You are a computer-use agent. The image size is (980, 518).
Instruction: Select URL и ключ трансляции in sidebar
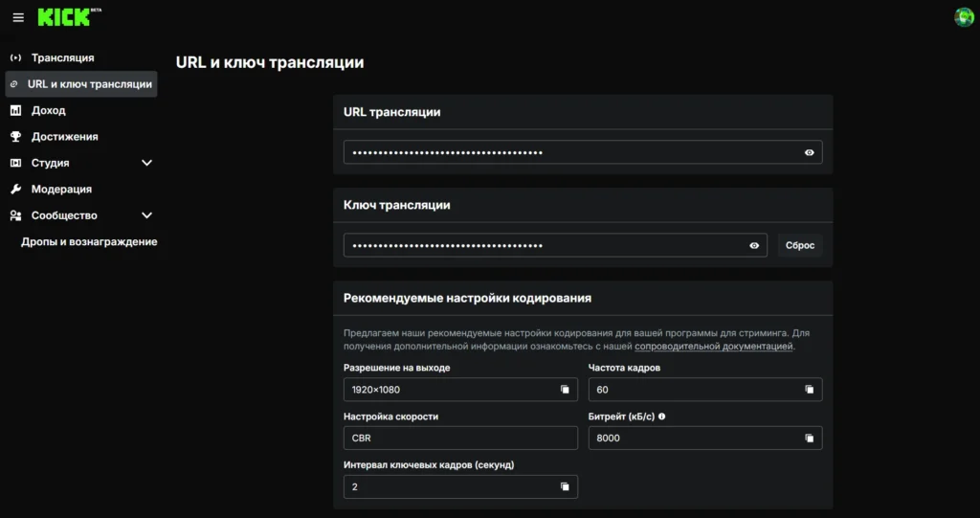coord(81,84)
